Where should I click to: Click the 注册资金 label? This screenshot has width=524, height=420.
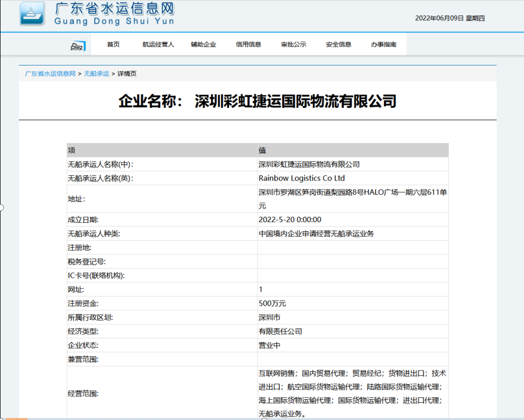coord(83,303)
